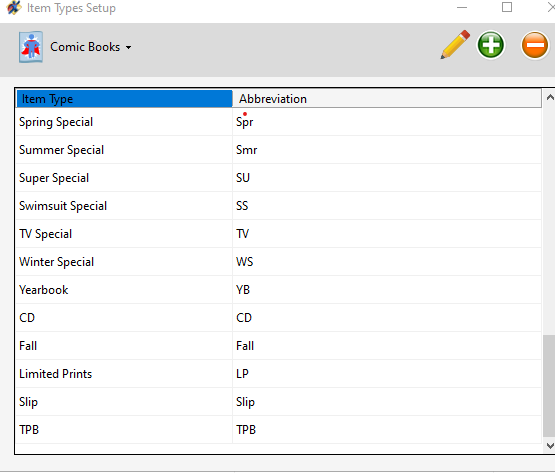The height and width of the screenshot is (473, 555).
Task: Add a new item type with green plus
Action: pyautogui.click(x=491, y=45)
